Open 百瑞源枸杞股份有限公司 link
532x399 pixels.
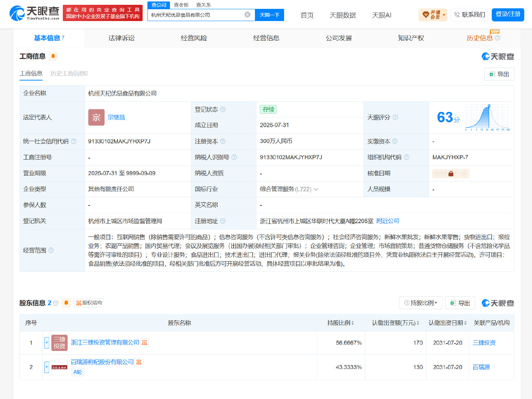(102, 362)
